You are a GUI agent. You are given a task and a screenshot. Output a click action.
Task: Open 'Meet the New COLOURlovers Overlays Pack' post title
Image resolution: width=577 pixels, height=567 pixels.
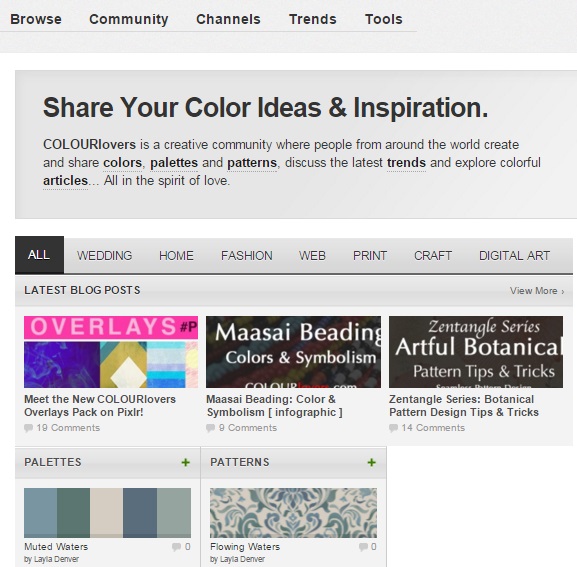tap(100, 406)
